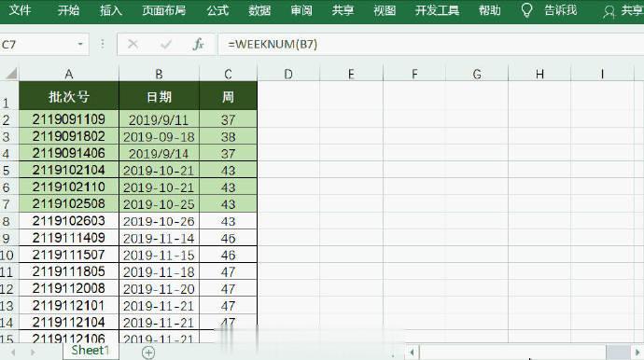This screenshot has width=644, height=360.
Task: Click the 周 header cell
Action: (228, 96)
